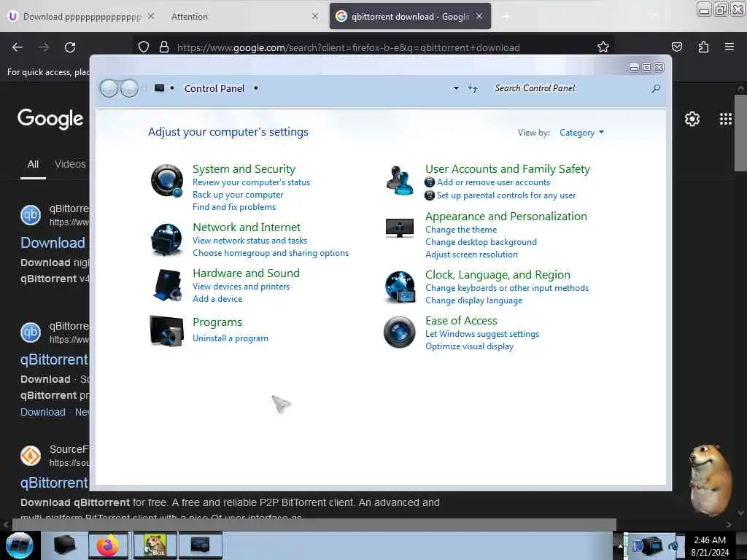Click Uninstall a program
The width and height of the screenshot is (747, 560).
point(230,338)
